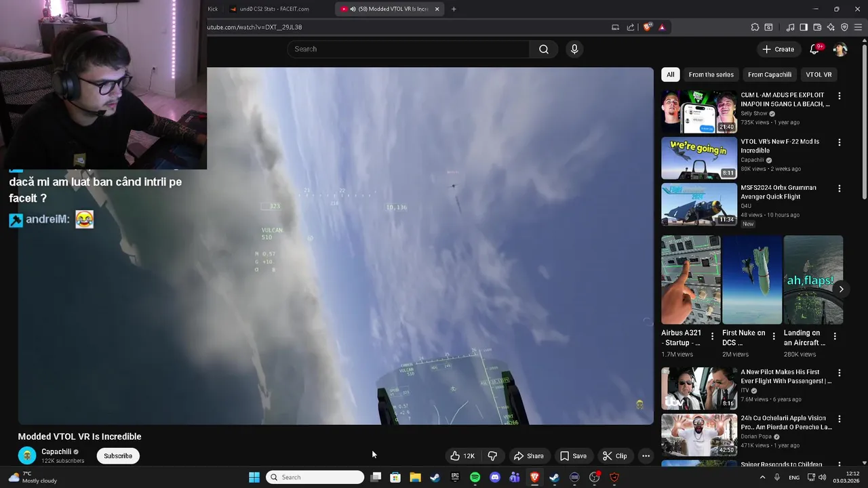The height and width of the screenshot is (488, 868).
Task: Open the music note media control icon
Action: 790,27
